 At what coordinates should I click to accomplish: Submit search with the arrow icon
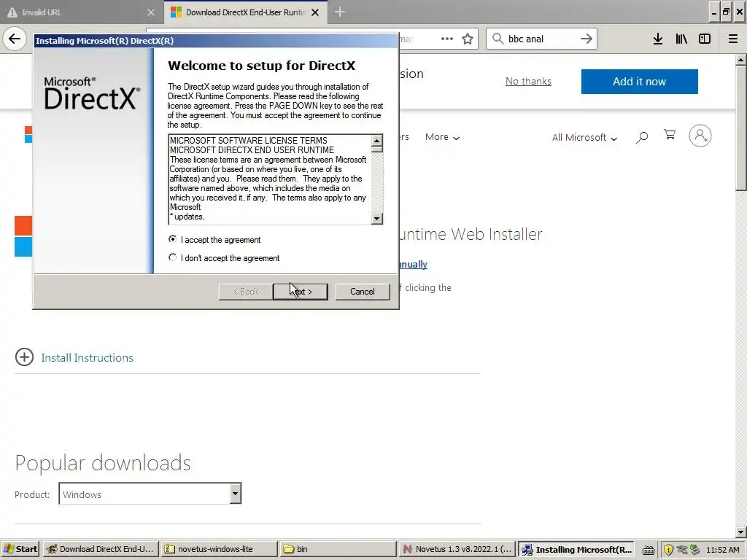(587, 39)
